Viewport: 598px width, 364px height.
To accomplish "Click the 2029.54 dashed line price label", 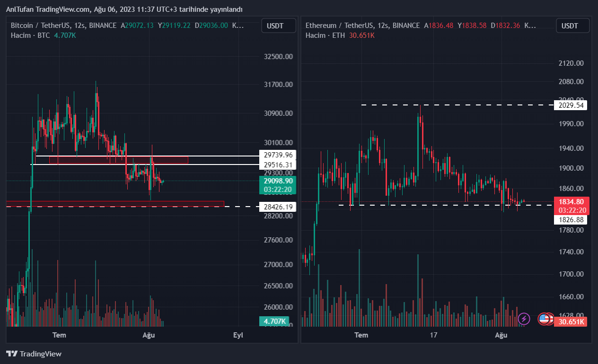I will click(570, 105).
